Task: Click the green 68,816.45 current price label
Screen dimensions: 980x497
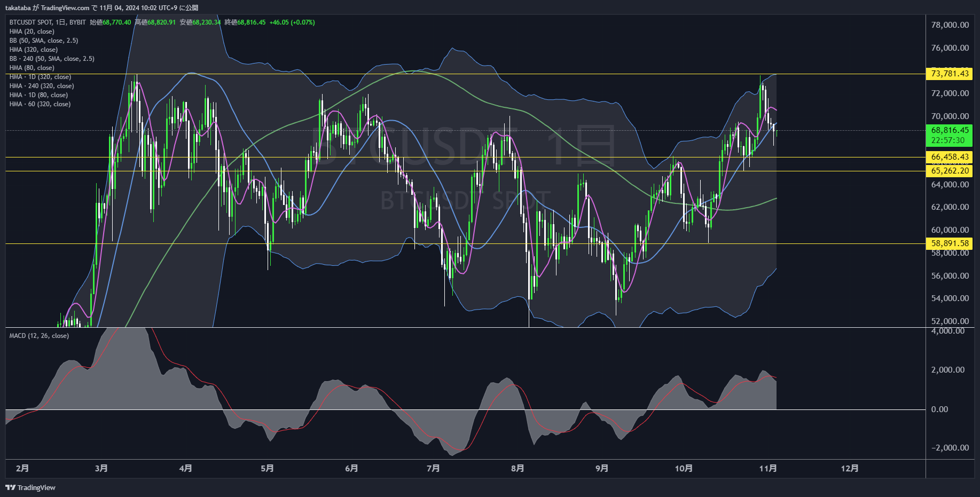Action: 949,130
